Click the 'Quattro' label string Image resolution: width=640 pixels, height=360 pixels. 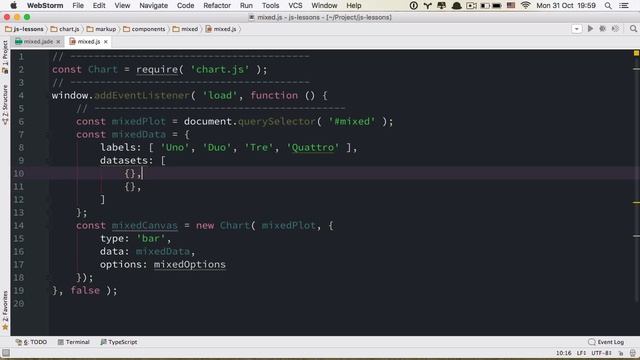[x=313, y=147]
